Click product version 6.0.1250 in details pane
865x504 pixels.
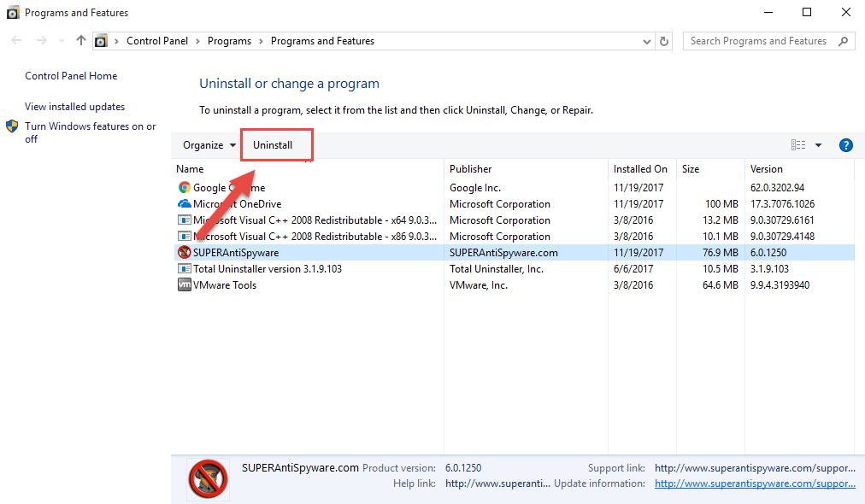[x=463, y=468]
